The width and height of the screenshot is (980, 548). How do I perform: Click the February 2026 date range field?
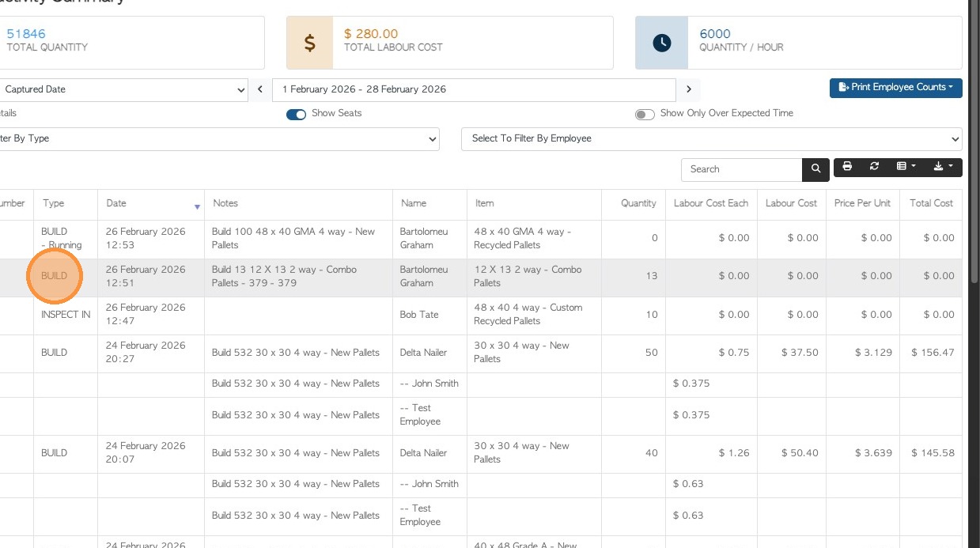tap(473, 89)
